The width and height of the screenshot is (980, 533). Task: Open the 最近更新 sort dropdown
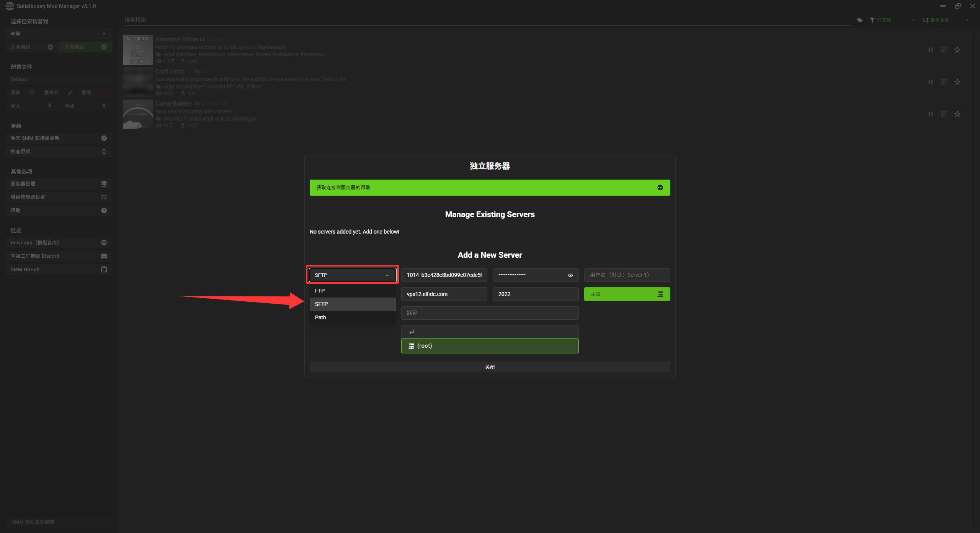[946, 20]
